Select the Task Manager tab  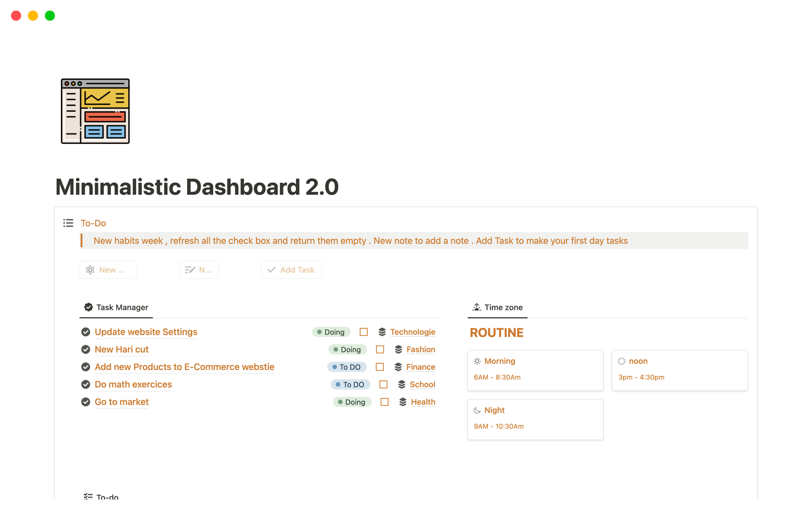pos(116,307)
